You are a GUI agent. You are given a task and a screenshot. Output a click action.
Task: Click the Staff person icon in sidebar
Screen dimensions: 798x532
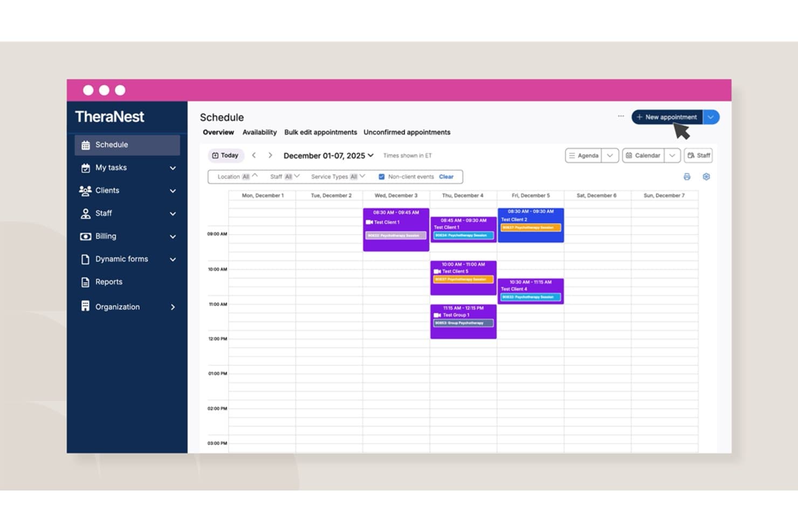coord(85,213)
